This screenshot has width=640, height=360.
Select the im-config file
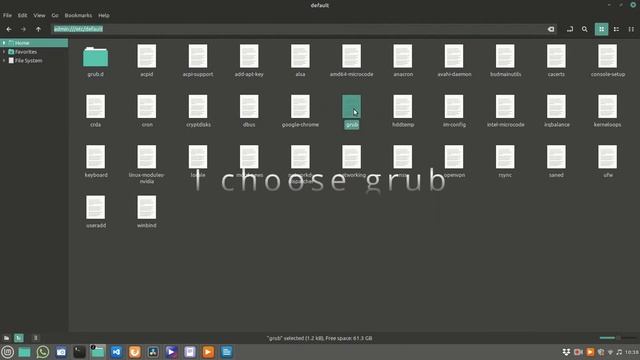click(454, 111)
